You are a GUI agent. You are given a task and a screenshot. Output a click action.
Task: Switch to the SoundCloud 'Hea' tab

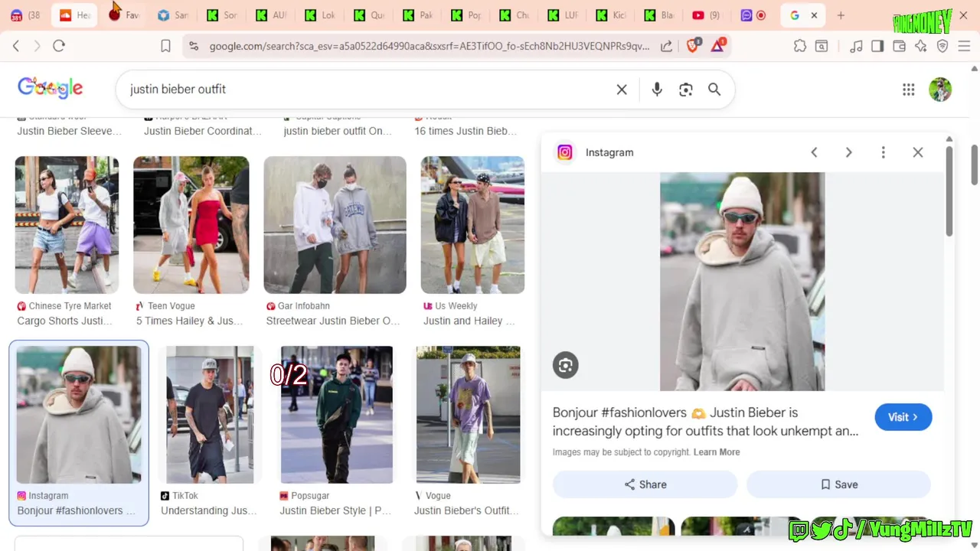[x=74, y=15]
